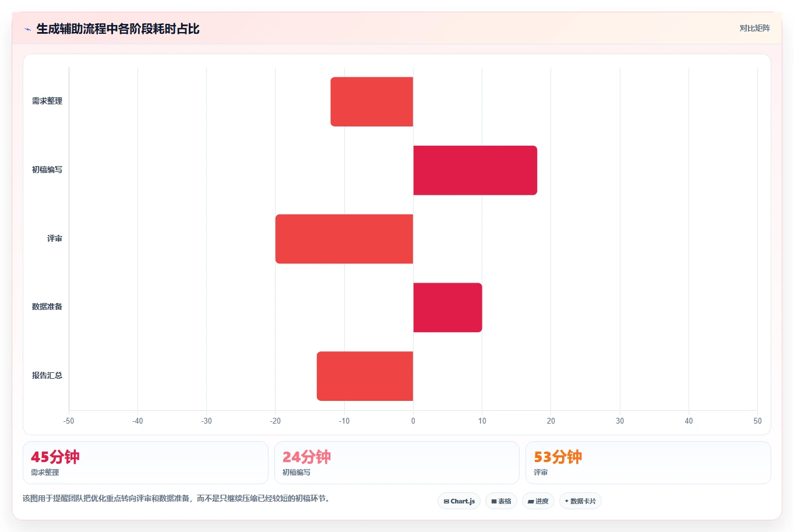Click the chart title 生成辅助流程中各阶段耗时占比

(x=118, y=29)
